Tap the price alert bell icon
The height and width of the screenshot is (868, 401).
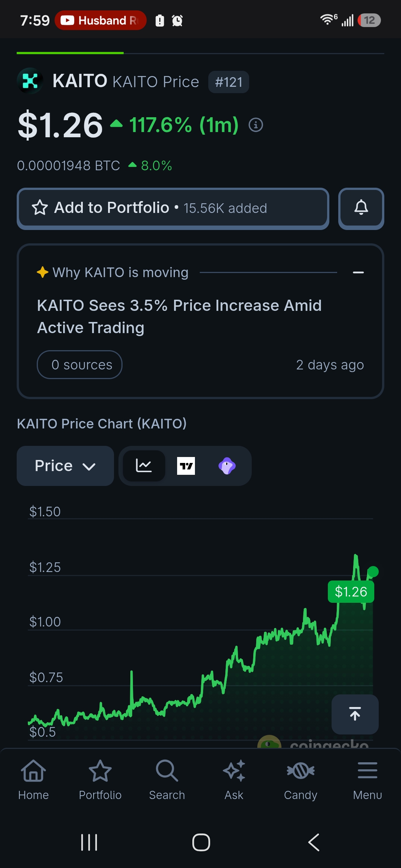(361, 208)
